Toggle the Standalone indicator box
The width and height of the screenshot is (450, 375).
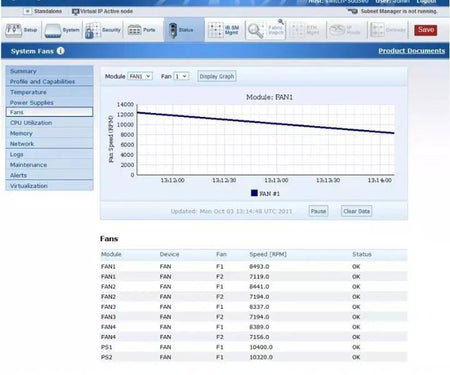pyautogui.click(x=27, y=11)
